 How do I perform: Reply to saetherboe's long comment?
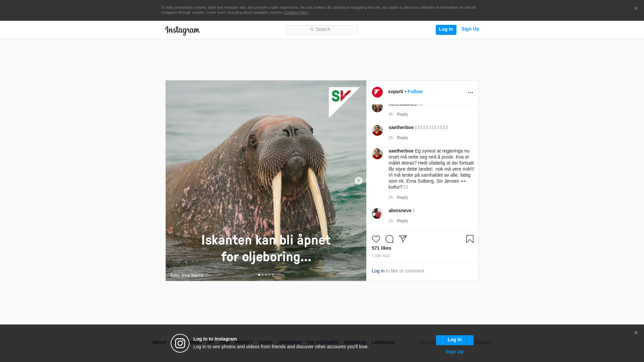pos(402,197)
